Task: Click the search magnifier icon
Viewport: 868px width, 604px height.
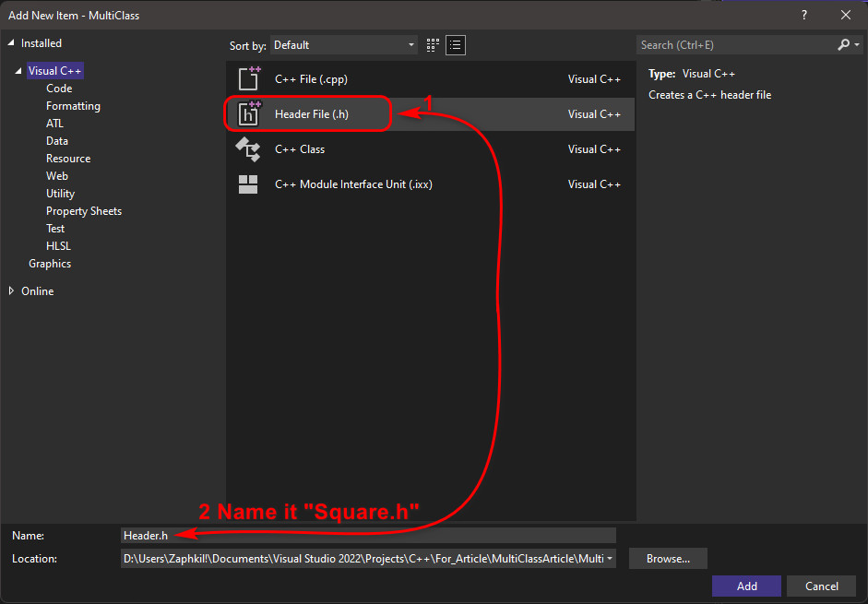Action: 843,45
